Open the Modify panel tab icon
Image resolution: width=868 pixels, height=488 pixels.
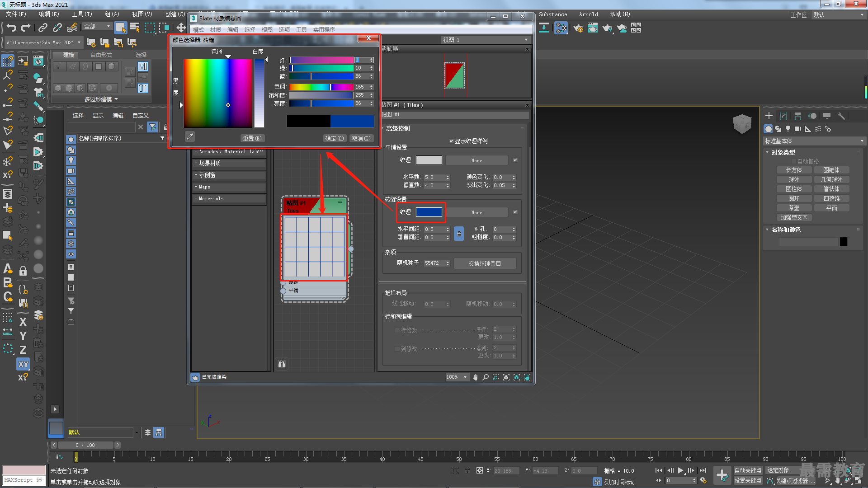[783, 116]
